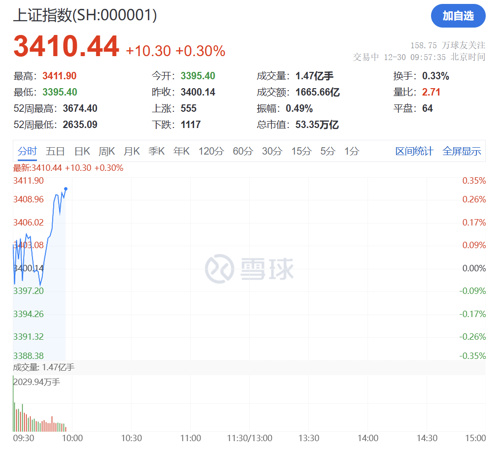Screen dimensions: 500x451
Task: Click the change text +10.30 +0.30%
Action: pyautogui.click(x=175, y=51)
